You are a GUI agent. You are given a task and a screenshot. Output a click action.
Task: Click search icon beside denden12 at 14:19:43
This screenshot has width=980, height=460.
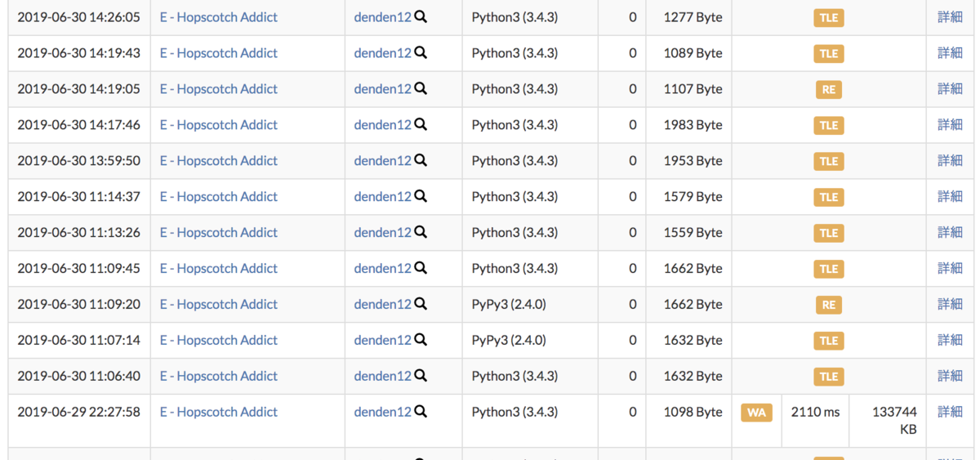421,53
